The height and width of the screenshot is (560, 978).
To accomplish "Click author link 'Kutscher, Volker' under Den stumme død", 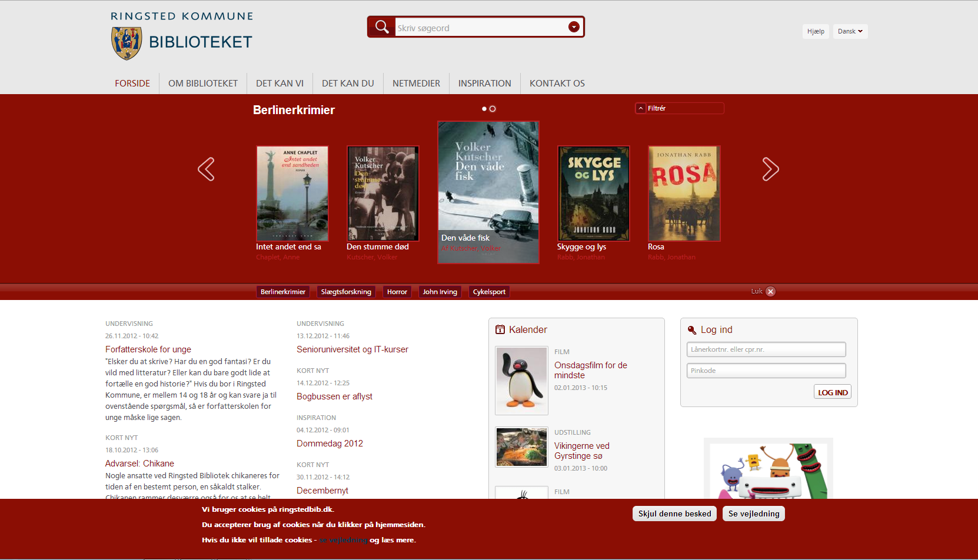I will [x=372, y=257].
